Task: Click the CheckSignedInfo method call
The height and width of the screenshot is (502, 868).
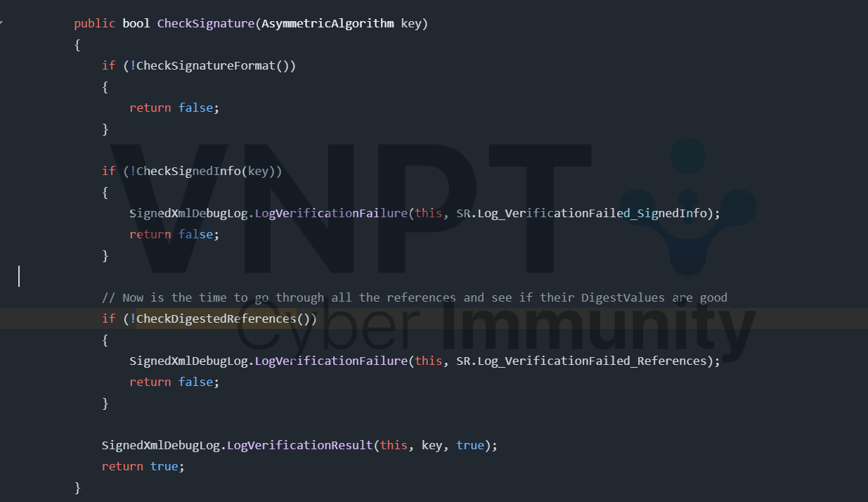Action: (x=188, y=171)
